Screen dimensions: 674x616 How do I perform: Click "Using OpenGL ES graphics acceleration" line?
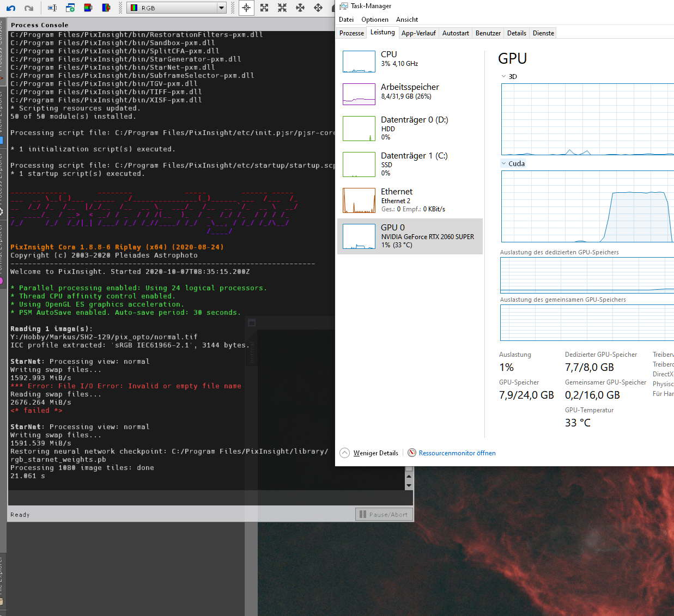98,304
